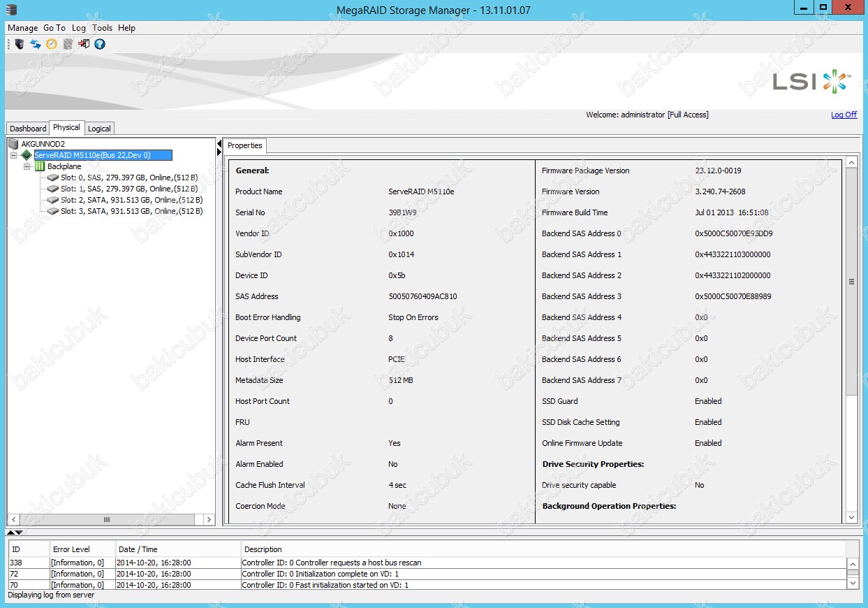Sort log by Error Level column header

(x=81, y=549)
